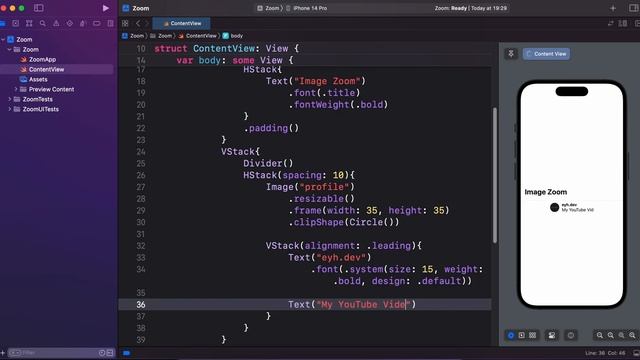Open the breakpoint navigator icon
The width and height of the screenshot is (640, 360).
(97, 23)
